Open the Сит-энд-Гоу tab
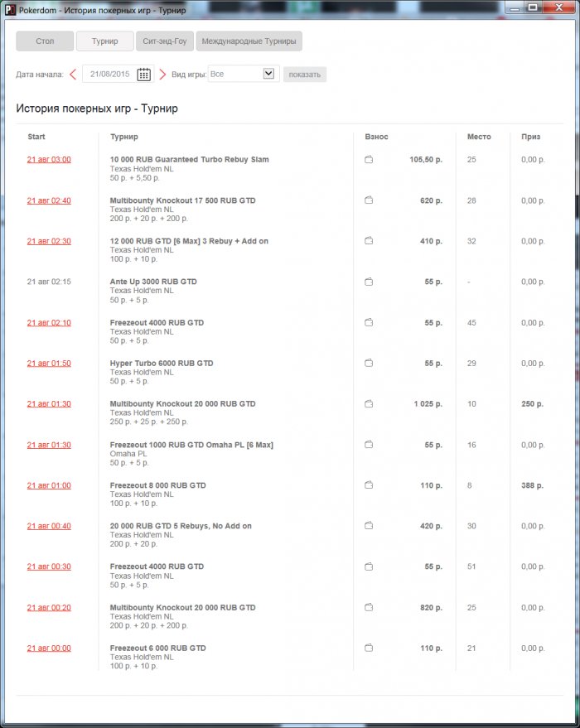This screenshot has width=580, height=728. click(x=164, y=41)
